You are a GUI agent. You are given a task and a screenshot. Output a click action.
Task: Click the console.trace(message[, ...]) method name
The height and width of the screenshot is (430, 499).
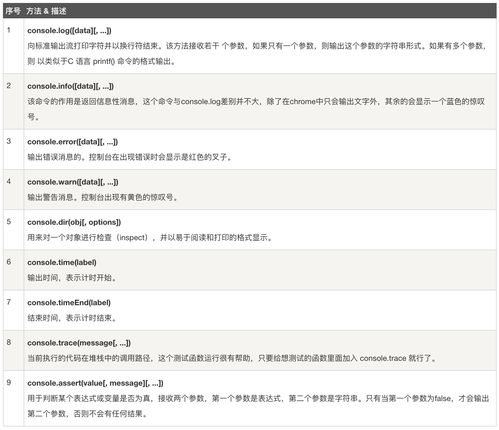point(79,343)
